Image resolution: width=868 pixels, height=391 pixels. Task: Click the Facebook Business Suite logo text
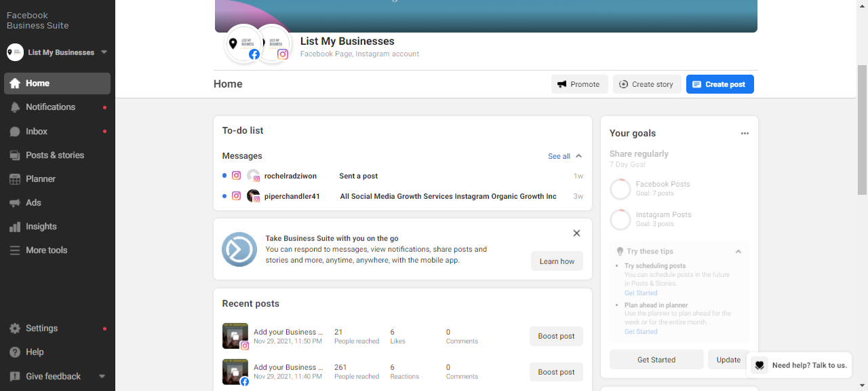(x=37, y=20)
